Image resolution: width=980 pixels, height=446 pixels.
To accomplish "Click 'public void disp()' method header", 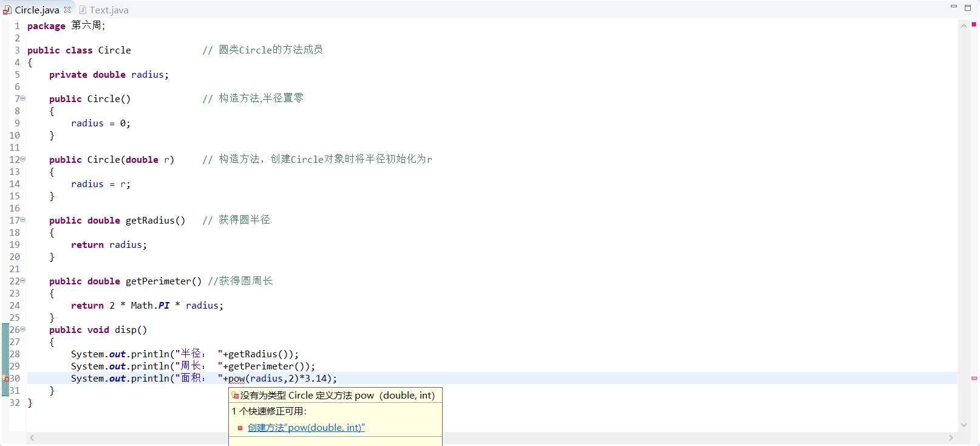I will pos(98,330).
